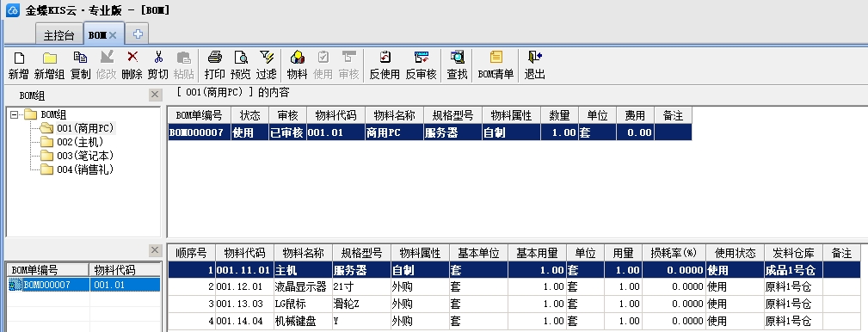This screenshot has width=868, height=332.
Task: Select row 001.11.01 主机
Action: [x=514, y=270]
